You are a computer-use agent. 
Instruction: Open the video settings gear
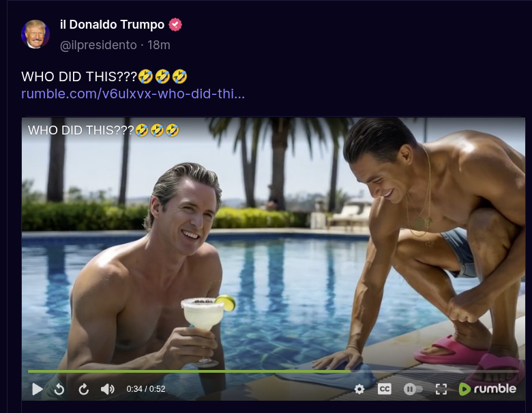point(359,389)
